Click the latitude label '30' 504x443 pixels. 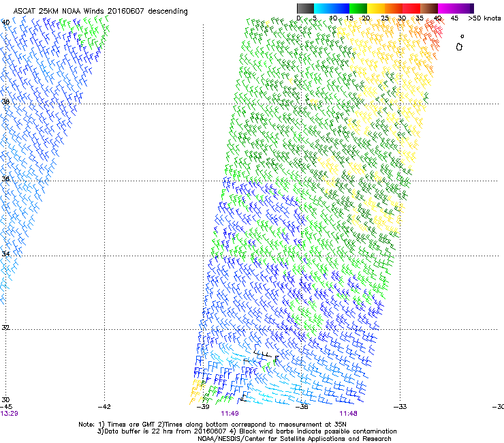5,399
